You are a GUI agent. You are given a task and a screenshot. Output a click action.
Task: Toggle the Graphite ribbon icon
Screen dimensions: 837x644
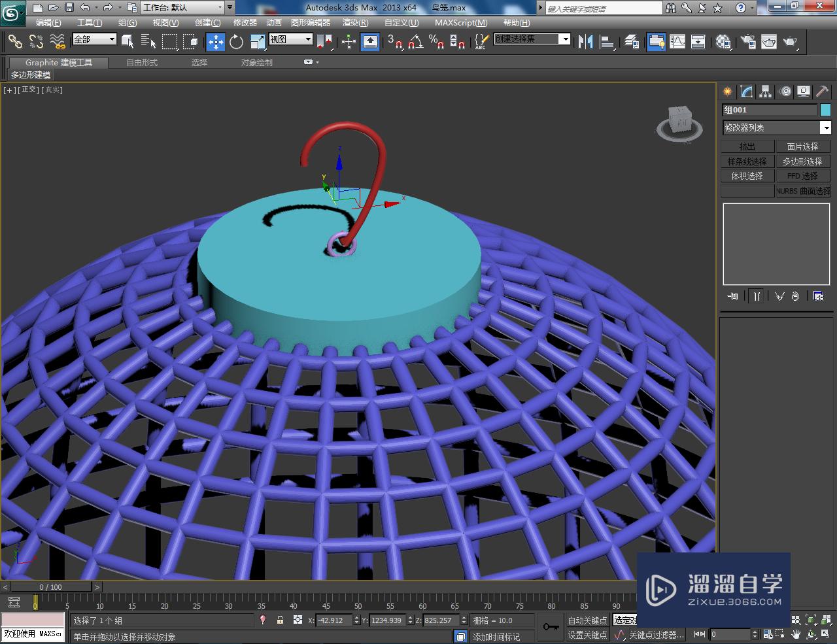click(656, 42)
